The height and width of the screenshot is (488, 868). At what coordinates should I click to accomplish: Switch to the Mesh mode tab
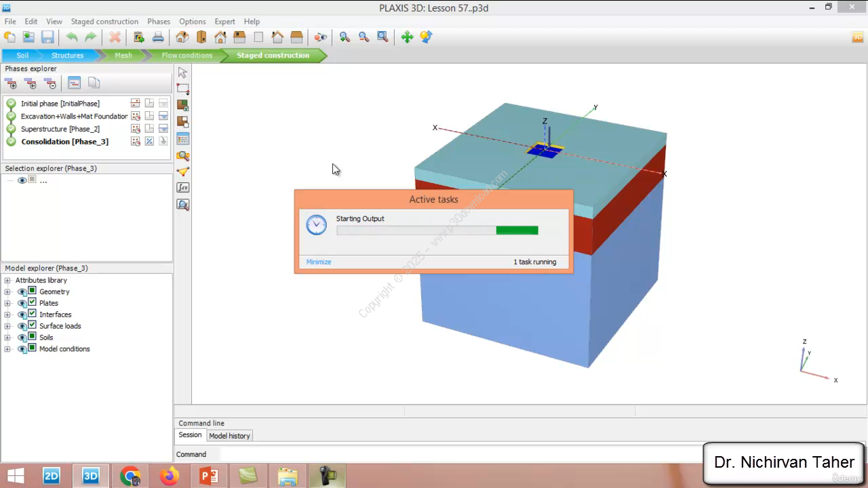click(x=123, y=56)
